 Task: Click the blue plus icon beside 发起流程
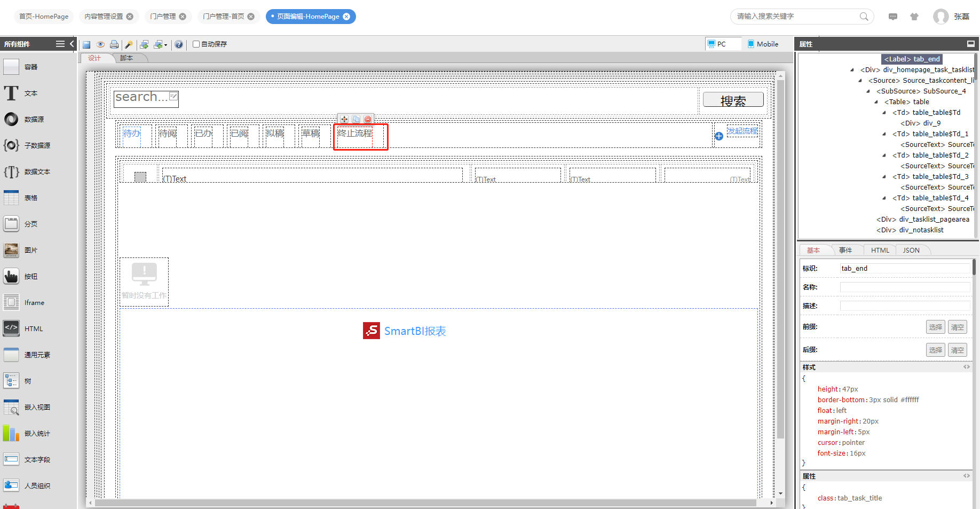click(719, 136)
